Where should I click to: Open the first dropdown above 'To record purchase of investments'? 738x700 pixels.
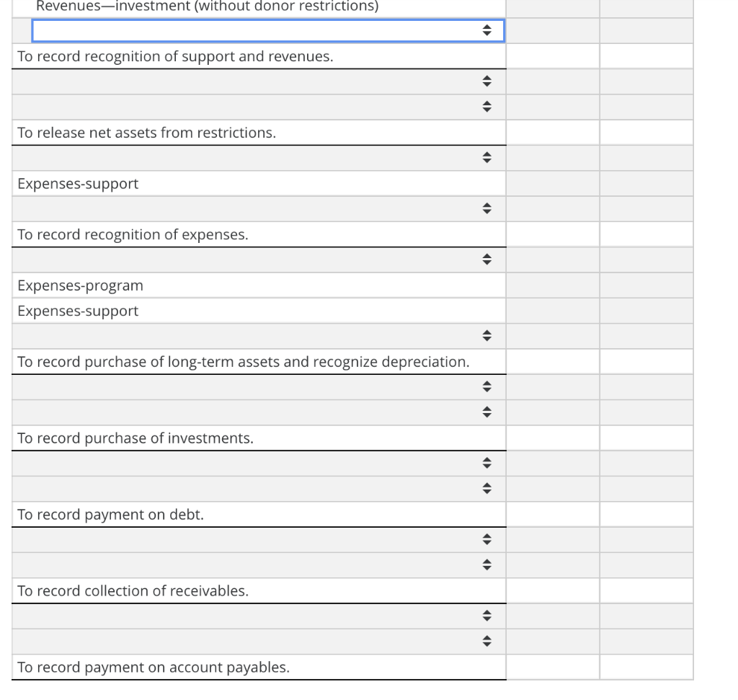coord(488,386)
